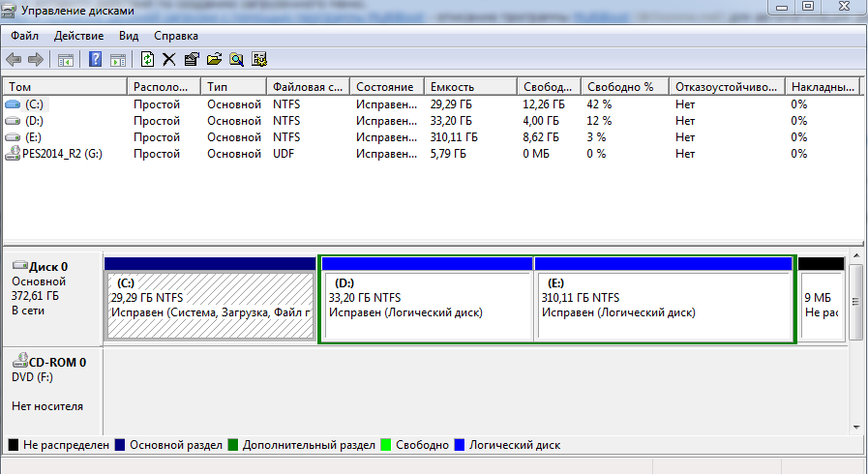Sort by the Файловая с... column header

click(x=309, y=87)
